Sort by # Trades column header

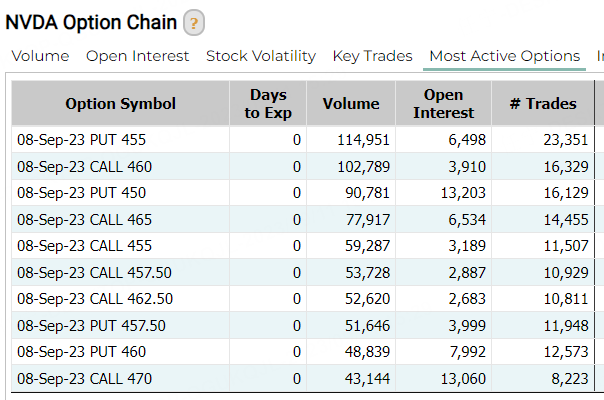(542, 104)
